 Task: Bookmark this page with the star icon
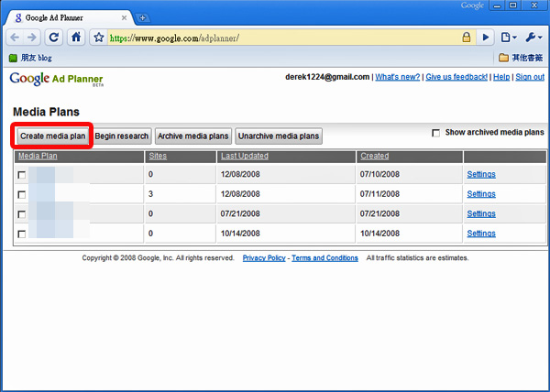click(99, 38)
